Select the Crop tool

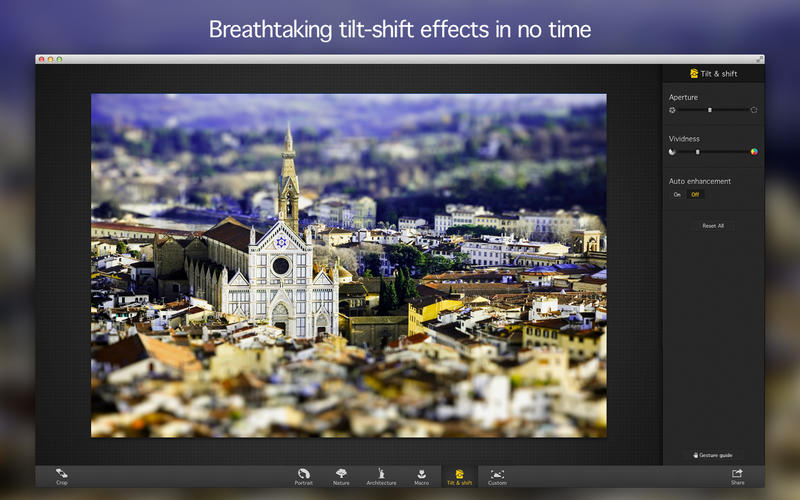(x=62, y=477)
